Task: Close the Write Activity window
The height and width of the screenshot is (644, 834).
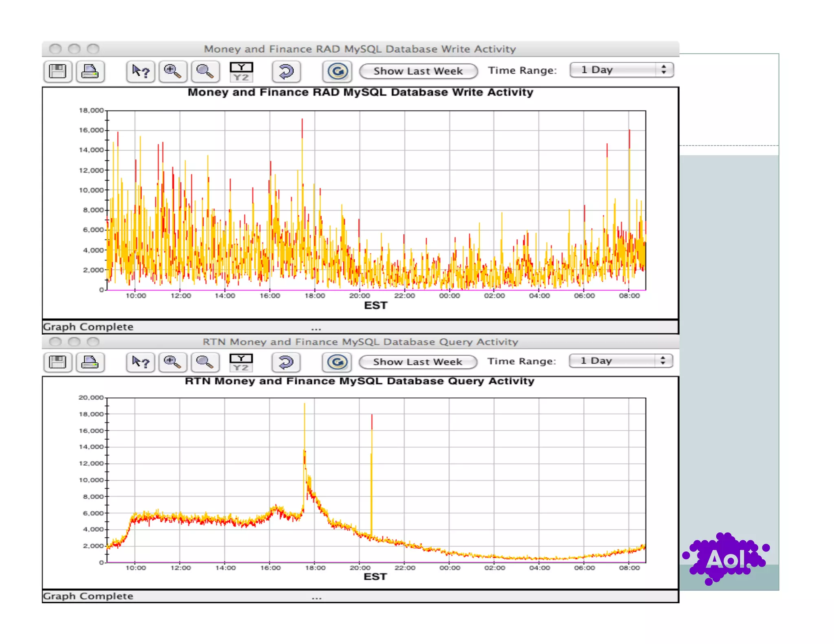Action: coord(55,49)
